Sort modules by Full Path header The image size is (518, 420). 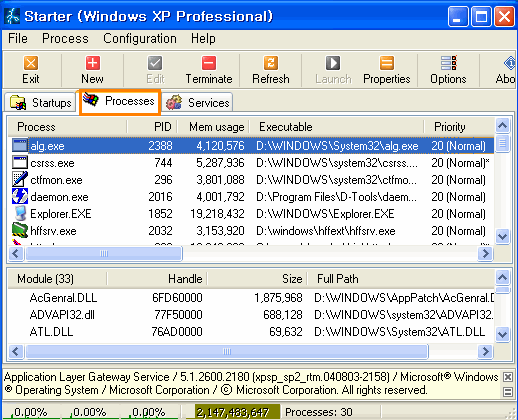400,279
